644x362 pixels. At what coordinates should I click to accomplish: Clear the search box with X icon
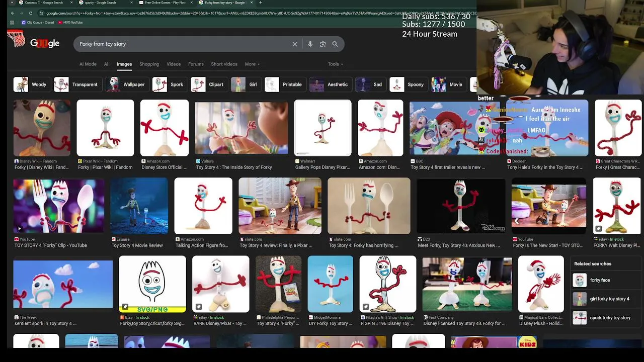(x=295, y=44)
